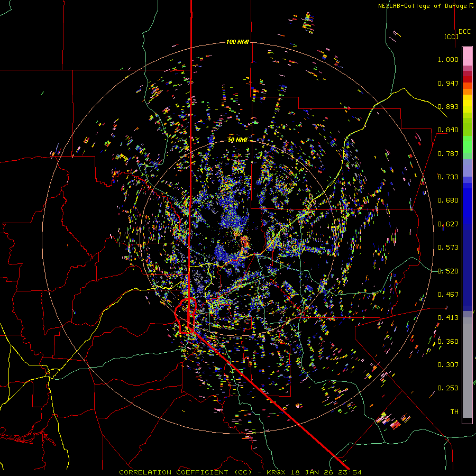Click the 0.733 legend value
The width and height of the screenshot is (476, 476).
(x=448, y=177)
